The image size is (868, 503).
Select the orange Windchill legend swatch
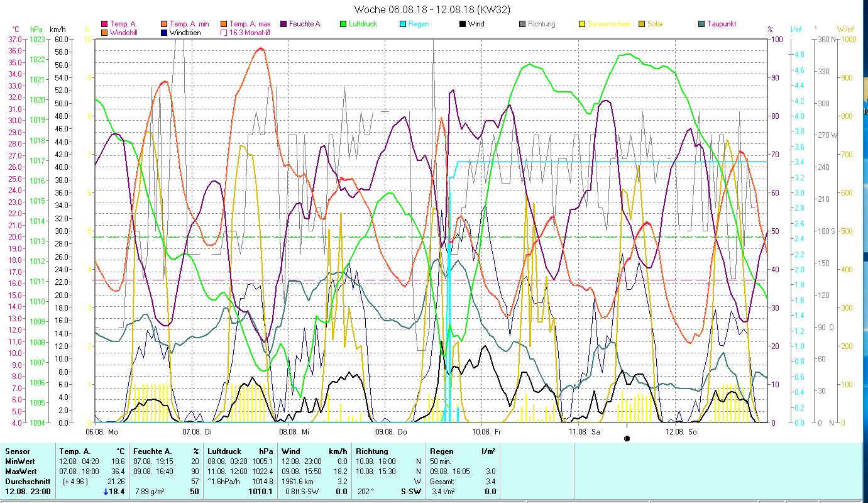pyautogui.click(x=104, y=32)
